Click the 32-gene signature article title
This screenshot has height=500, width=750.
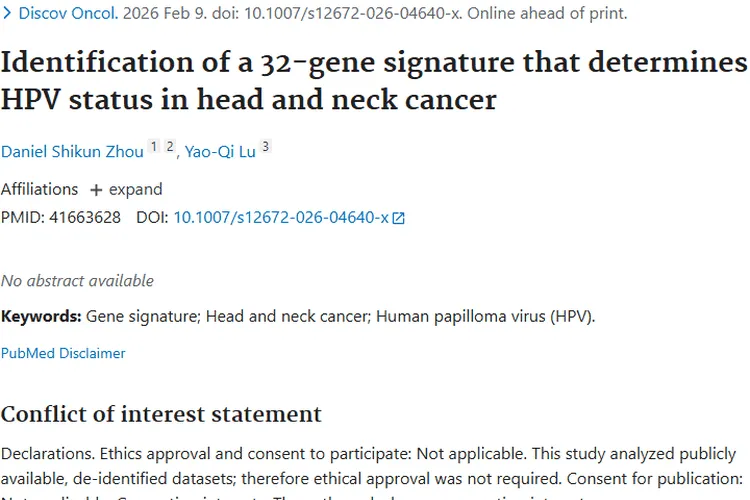tap(373, 81)
